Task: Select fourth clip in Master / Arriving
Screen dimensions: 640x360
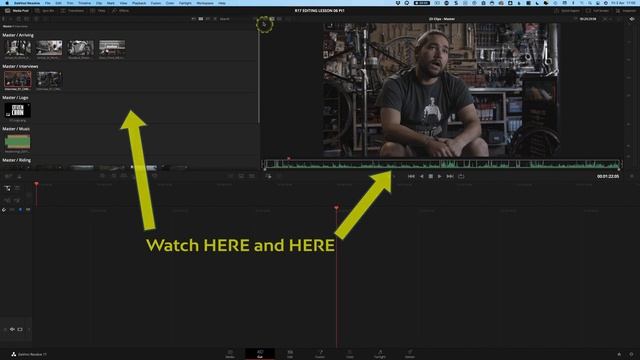Action: point(112,48)
